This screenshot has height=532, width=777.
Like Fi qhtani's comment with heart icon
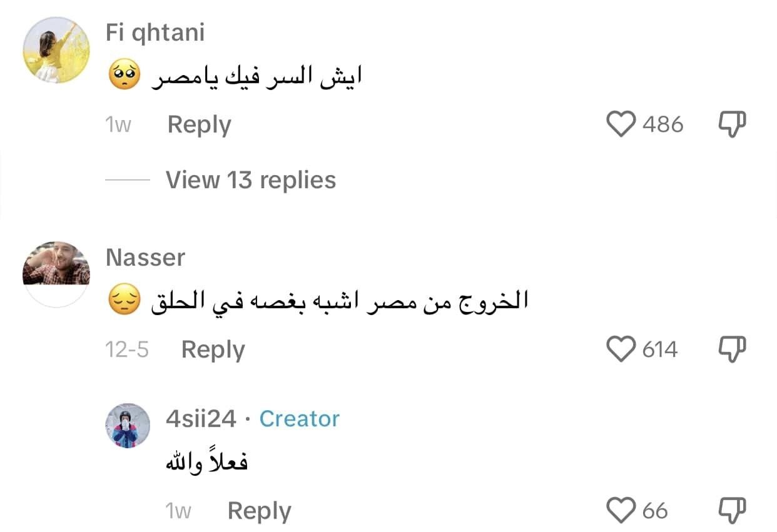621,124
